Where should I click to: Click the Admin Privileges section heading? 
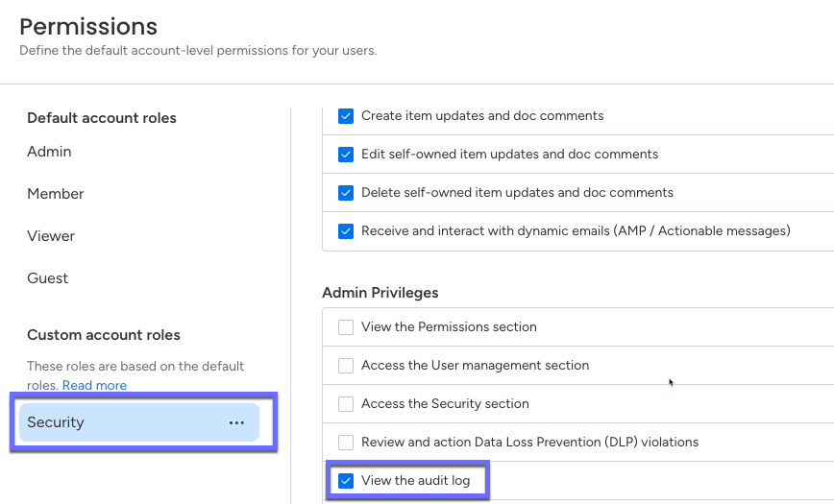click(x=380, y=292)
